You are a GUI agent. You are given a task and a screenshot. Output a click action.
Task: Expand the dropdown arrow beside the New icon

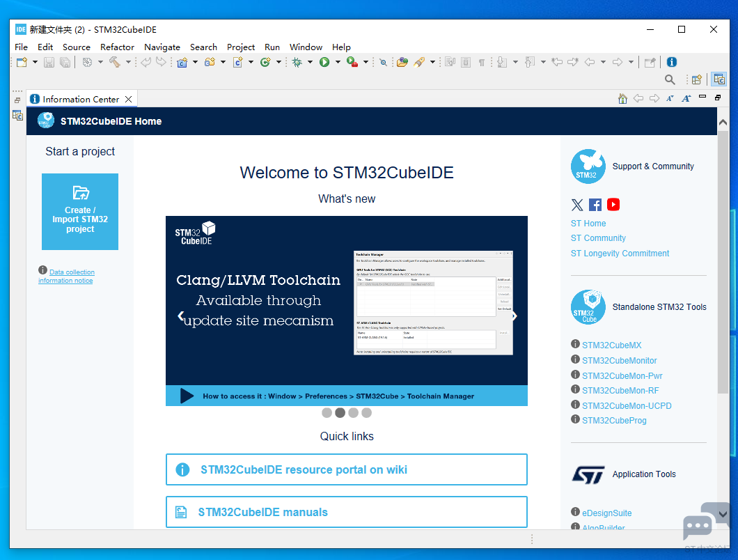[x=34, y=62]
